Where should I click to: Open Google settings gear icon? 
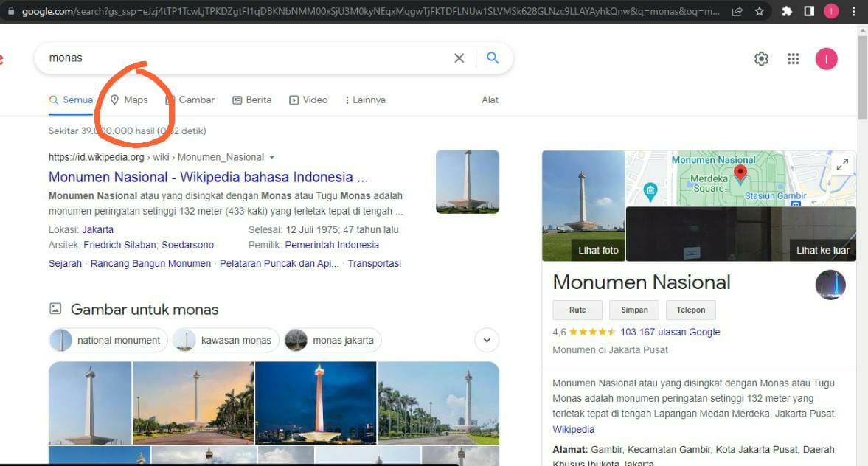coord(761,59)
